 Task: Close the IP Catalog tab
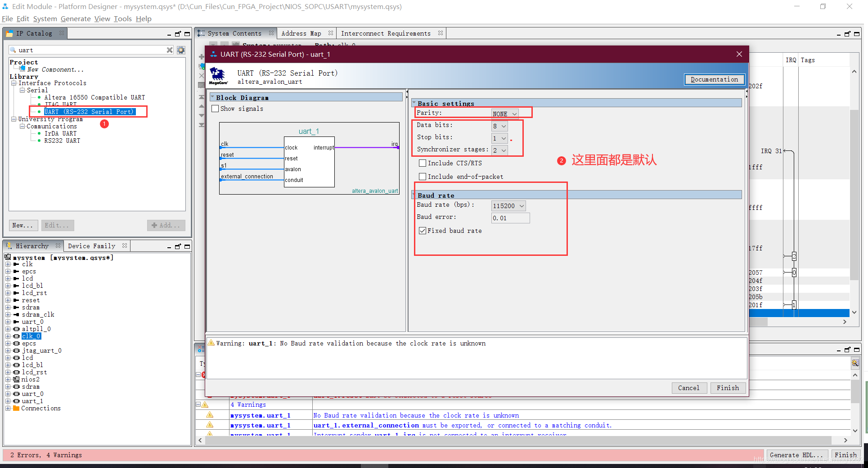click(x=62, y=33)
